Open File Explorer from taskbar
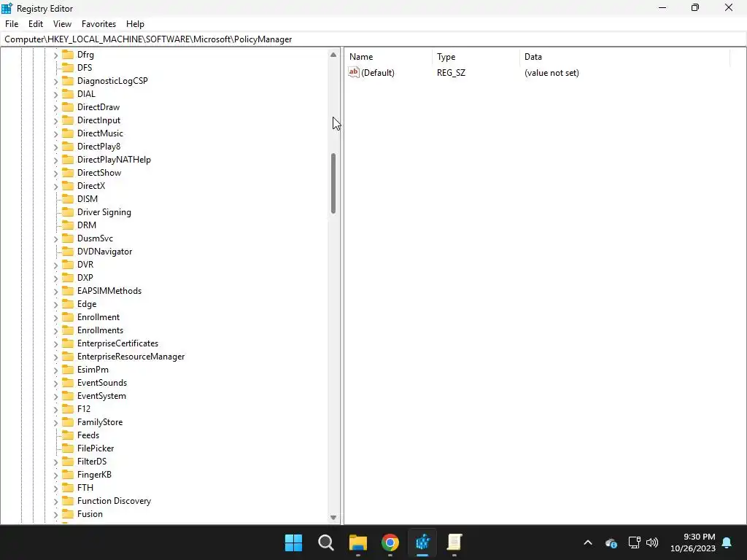This screenshot has width=747, height=560. (x=357, y=542)
